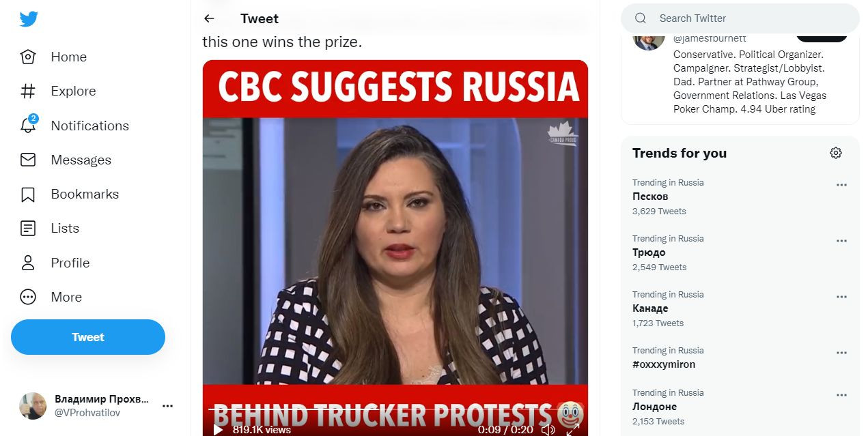The width and height of the screenshot is (868, 436).
Task: Open options for the Песков trend
Action: point(841,185)
